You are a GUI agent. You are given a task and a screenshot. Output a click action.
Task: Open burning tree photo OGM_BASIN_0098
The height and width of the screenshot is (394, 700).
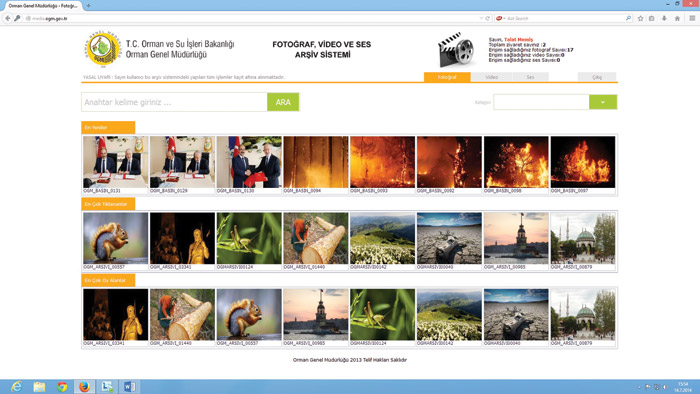[516, 162]
